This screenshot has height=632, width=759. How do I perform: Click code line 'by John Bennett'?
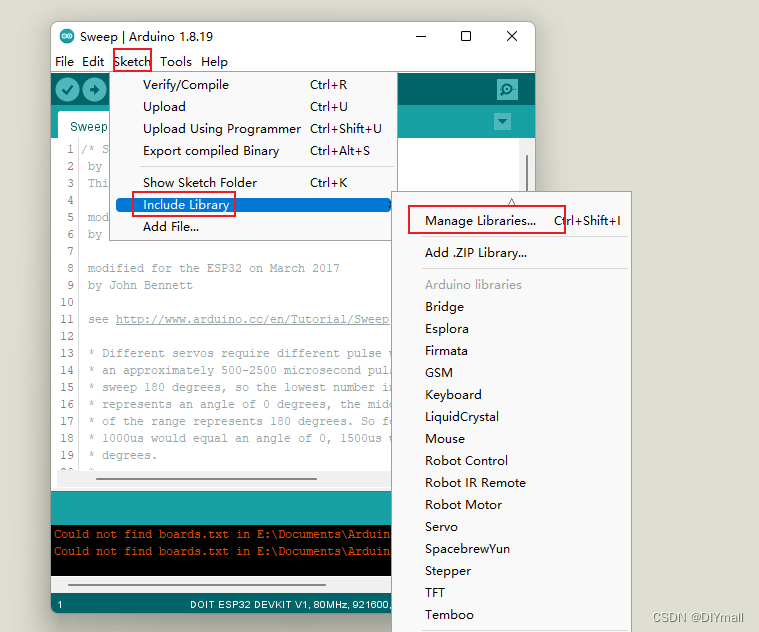pos(140,286)
